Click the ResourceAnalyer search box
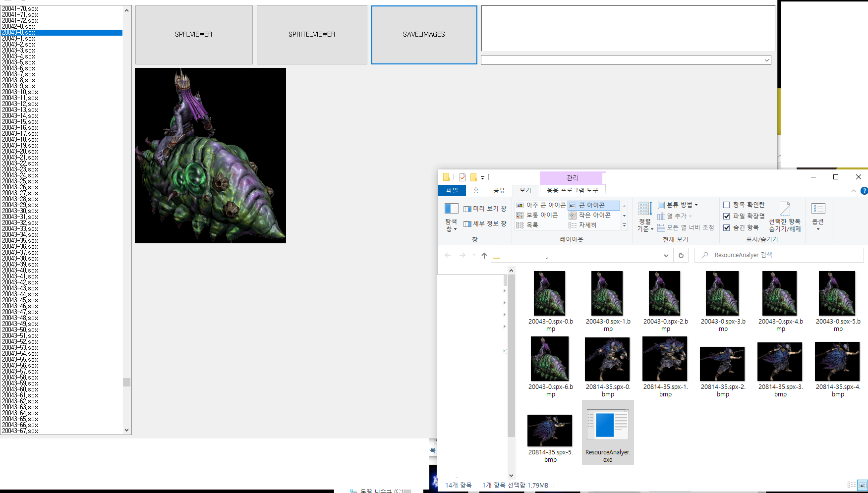The image size is (868, 493). pos(780,255)
